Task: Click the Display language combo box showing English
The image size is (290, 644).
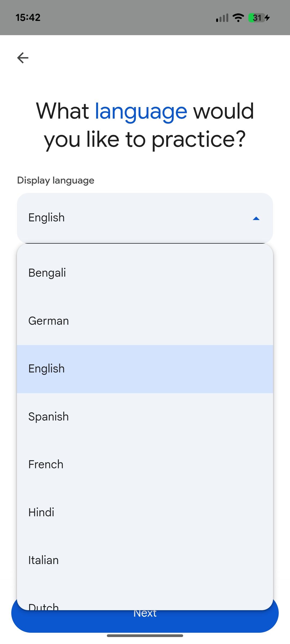Action: pos(134,218)
